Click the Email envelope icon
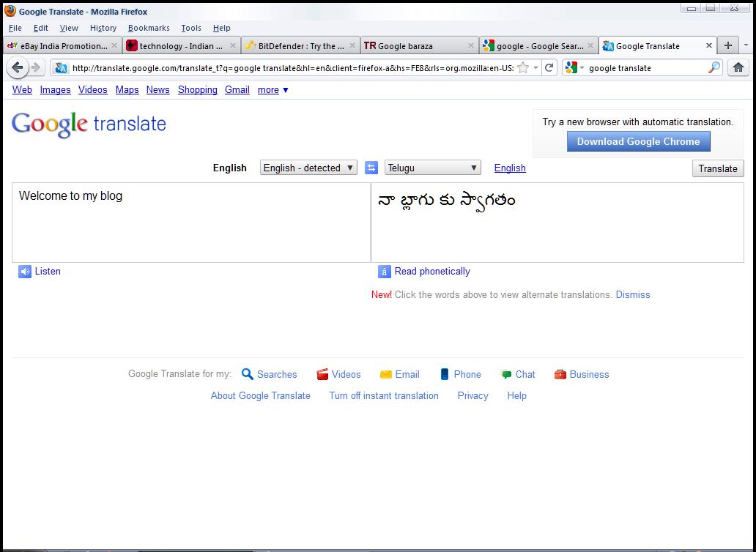The height and width of the screenshot is (552, 756). coord(386,374)
